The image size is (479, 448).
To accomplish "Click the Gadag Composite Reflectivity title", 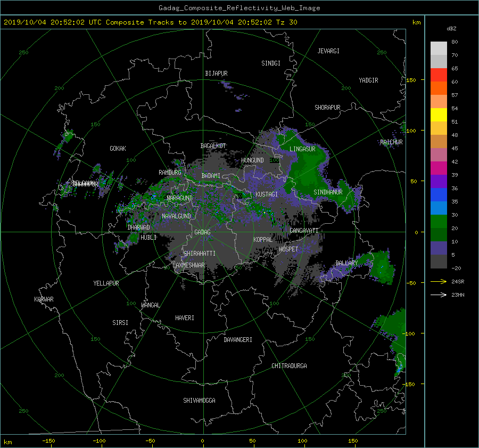I will click(239, 8).
